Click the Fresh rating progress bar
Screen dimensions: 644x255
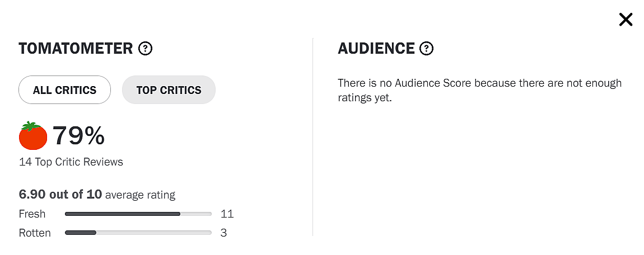(138, 214)
